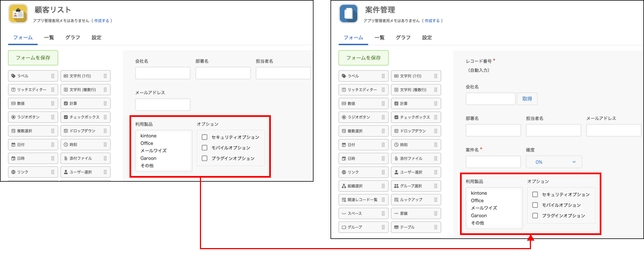Open フォーム tab in 案件管理
Screen dimensions: 644x256
pos(354,37)
